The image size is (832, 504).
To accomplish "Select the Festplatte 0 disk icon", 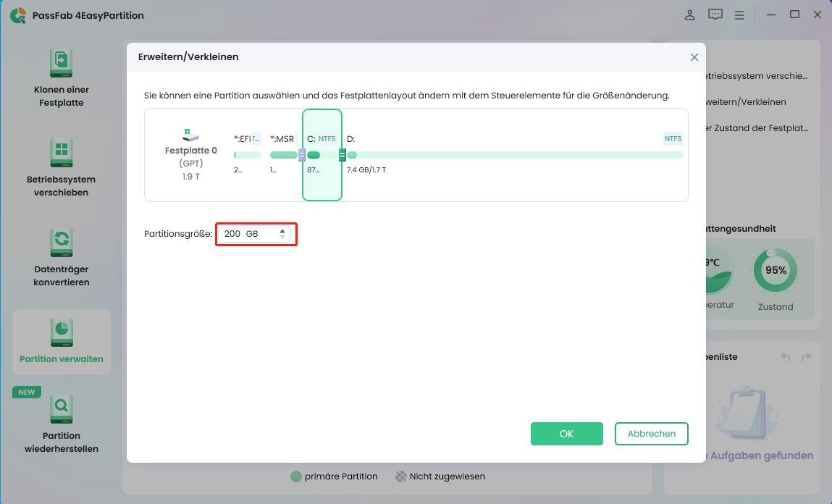I will 190,135.
